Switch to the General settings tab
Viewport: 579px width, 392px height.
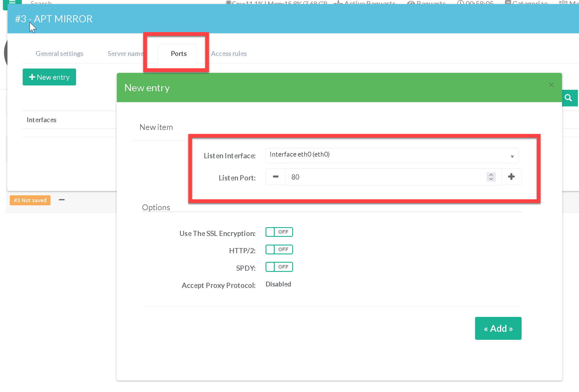tap(59, 54)
